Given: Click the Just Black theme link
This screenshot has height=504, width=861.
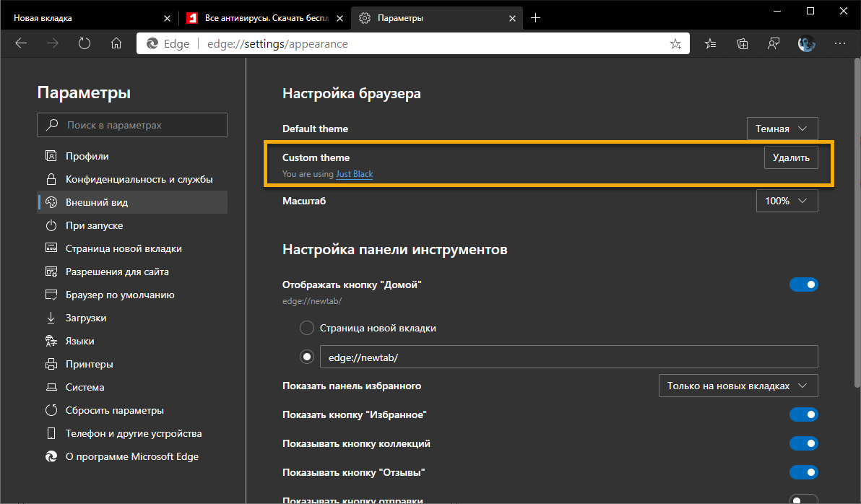Looking at the screenshot, I should click(354, 174).
